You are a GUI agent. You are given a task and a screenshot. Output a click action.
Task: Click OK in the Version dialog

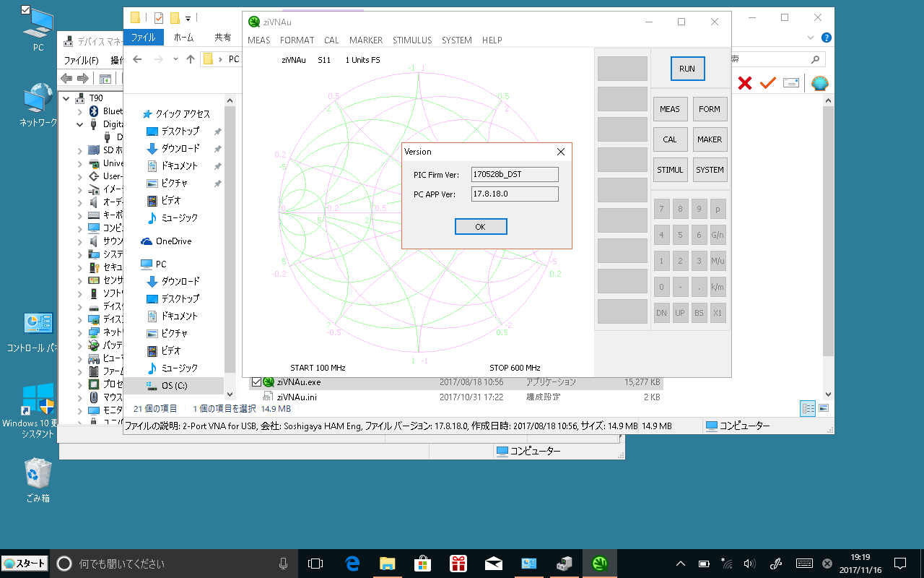click(x=481, y=227)
